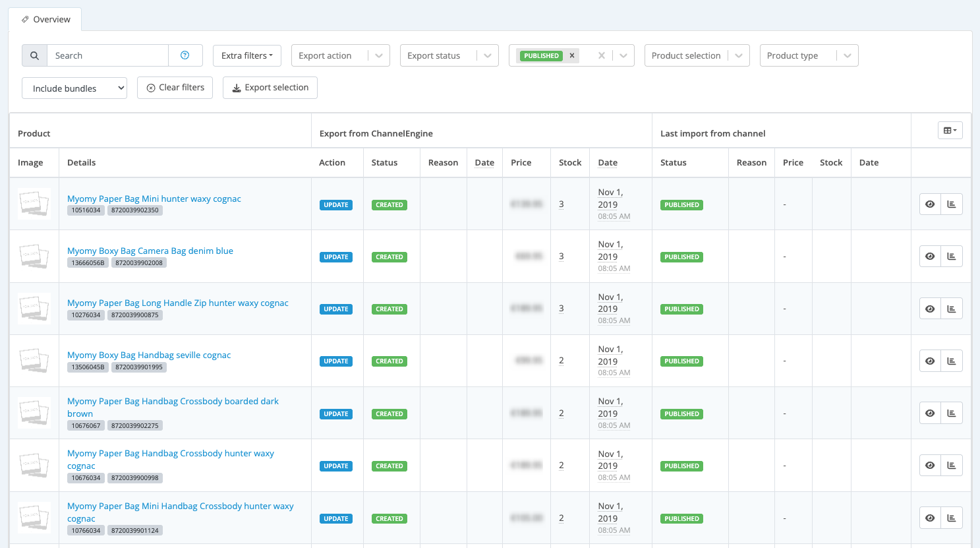Click UPDATE badge in Boxy Bag Camera Bag row
Image resolution: width=980 pixels, height=548 pixels.
click(336, 257)
